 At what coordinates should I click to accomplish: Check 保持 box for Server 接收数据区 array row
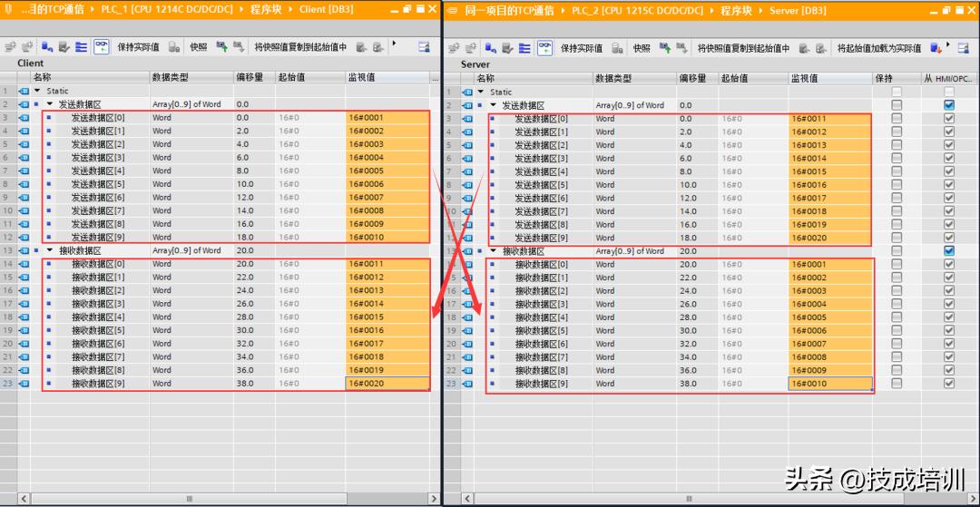pos(897,251)
